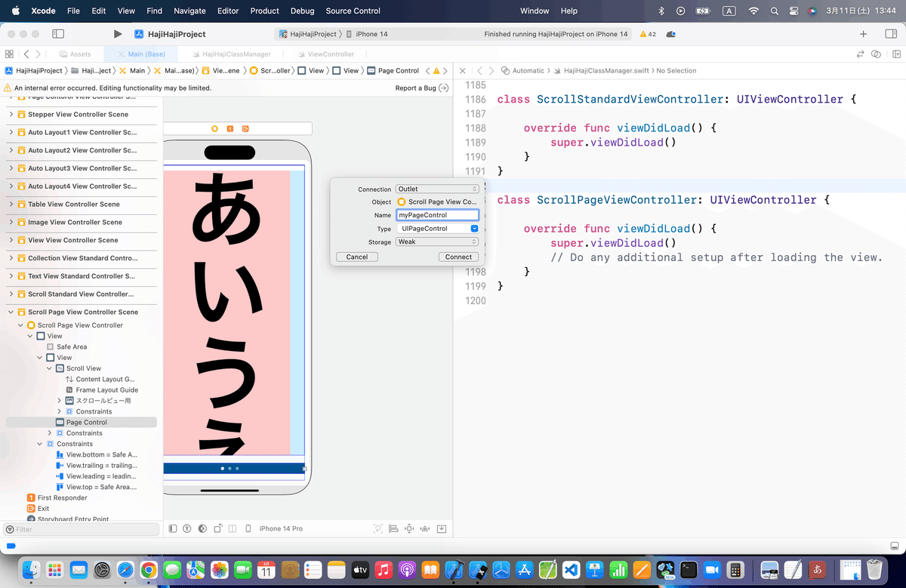The width and height of the screenshot is (906, 588).
Task: Open Finder from the Dock
Action: 31,569
